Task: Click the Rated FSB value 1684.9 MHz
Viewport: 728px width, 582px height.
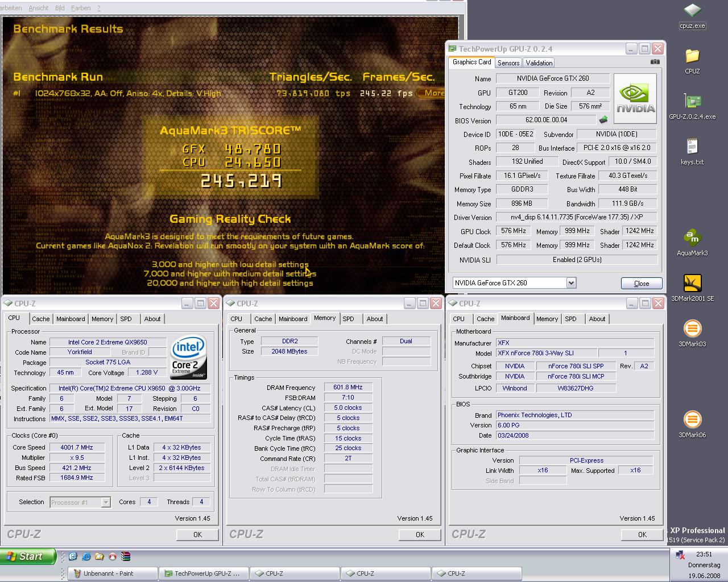Action: tap(77, 478)
